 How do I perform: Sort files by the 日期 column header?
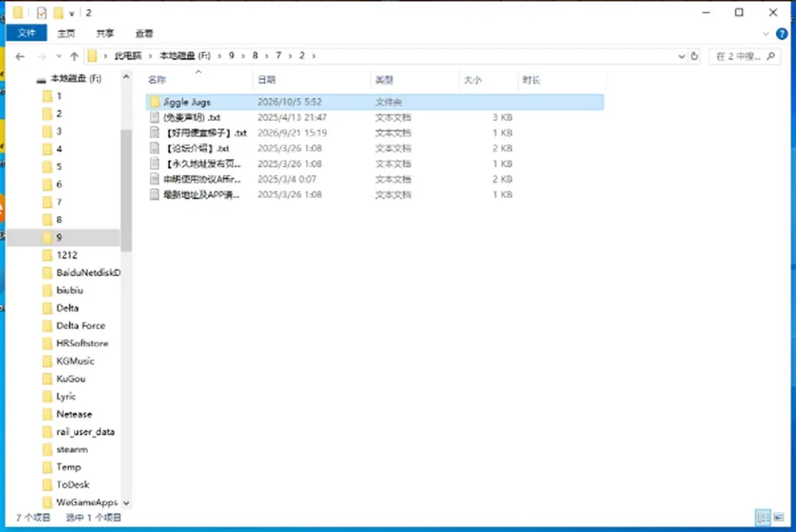point(312,80)
